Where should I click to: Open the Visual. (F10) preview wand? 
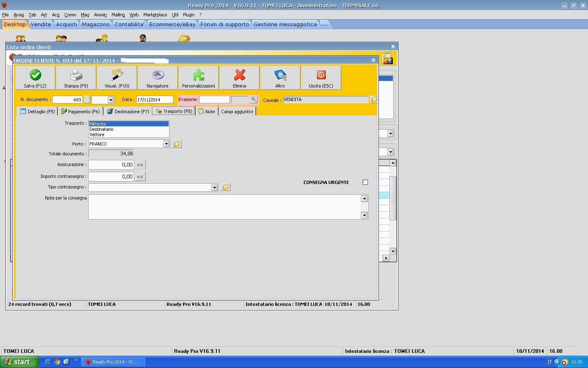(117, 76)
